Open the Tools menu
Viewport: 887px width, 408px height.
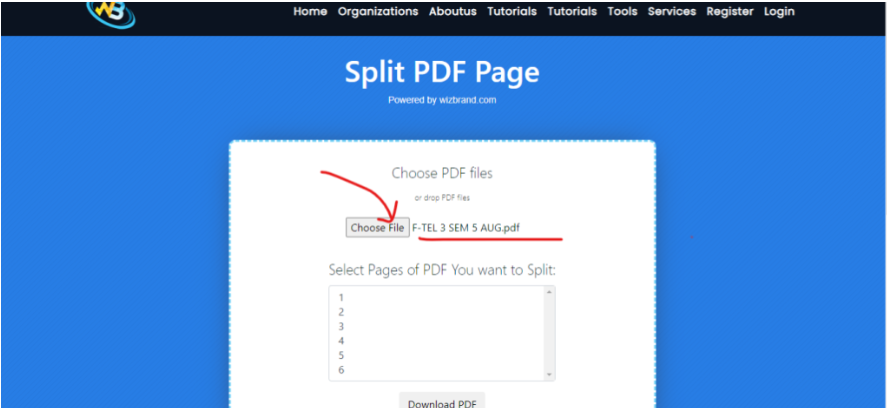click(x=622, y=11)
